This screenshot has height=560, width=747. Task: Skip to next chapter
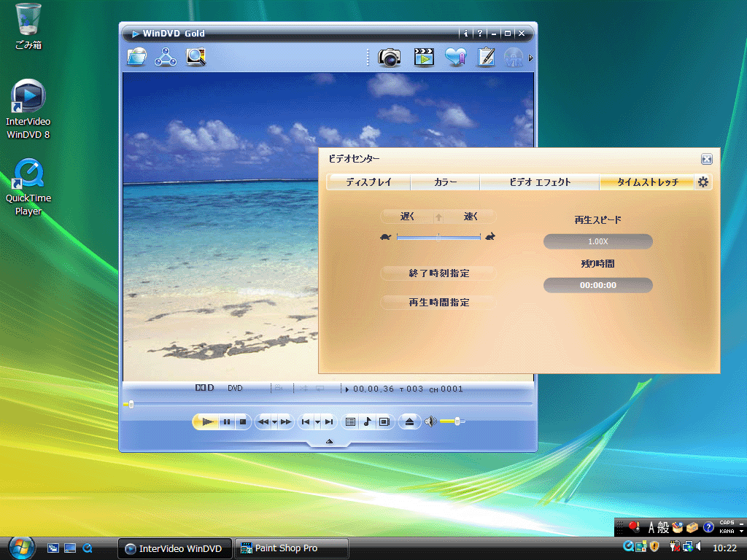[329, 421]
